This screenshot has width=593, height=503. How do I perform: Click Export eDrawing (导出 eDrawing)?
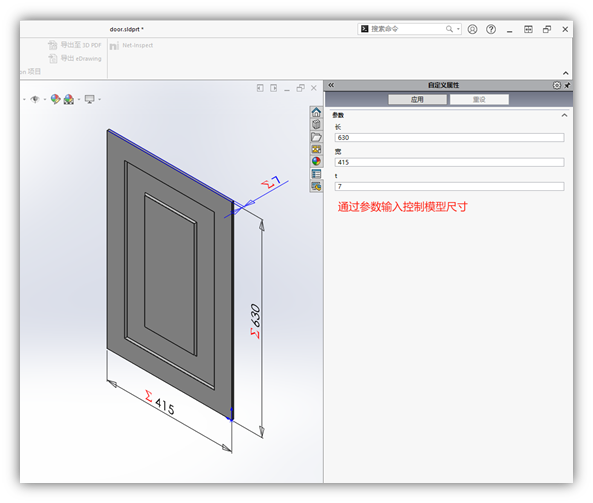(x=75, y=59)
